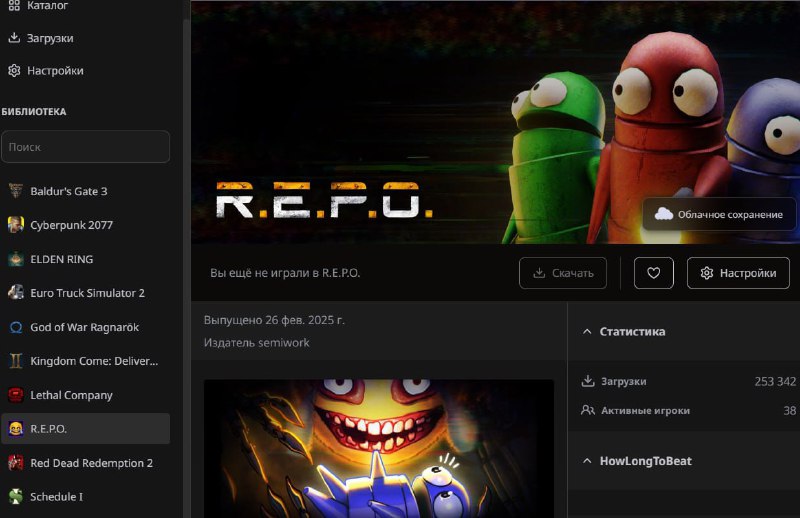Click the Lethal Company game icon

tap(16, 395)
